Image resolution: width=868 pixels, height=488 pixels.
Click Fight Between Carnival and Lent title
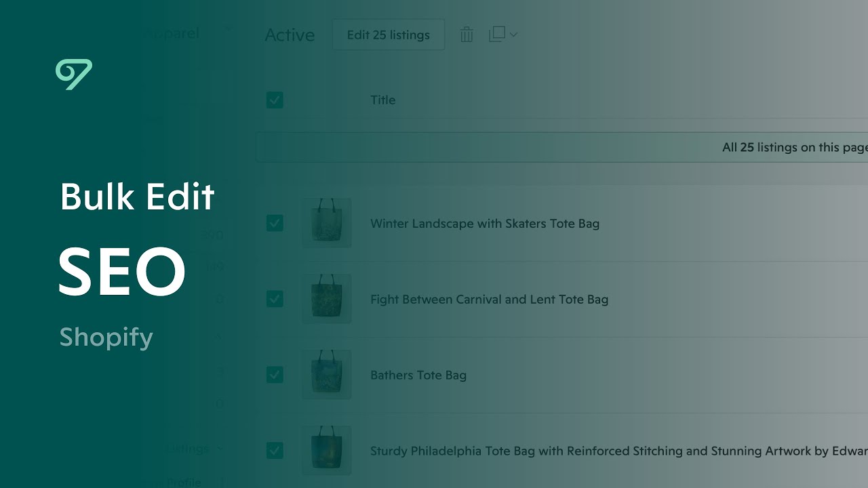pyautogui.click(x=489, y=300)
